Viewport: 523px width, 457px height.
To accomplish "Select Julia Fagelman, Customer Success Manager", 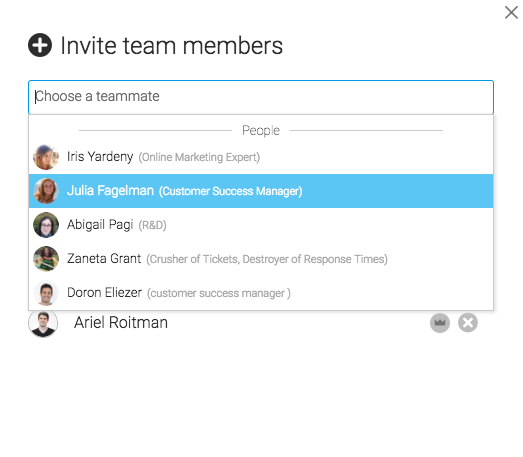I will click(261, 191).
